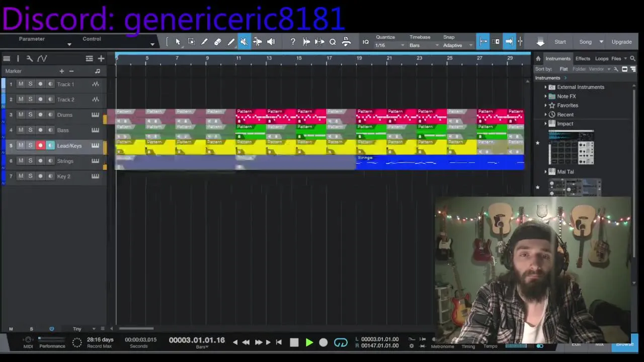
Task: Select the Listen speaker tool
Action: point(271,42)
